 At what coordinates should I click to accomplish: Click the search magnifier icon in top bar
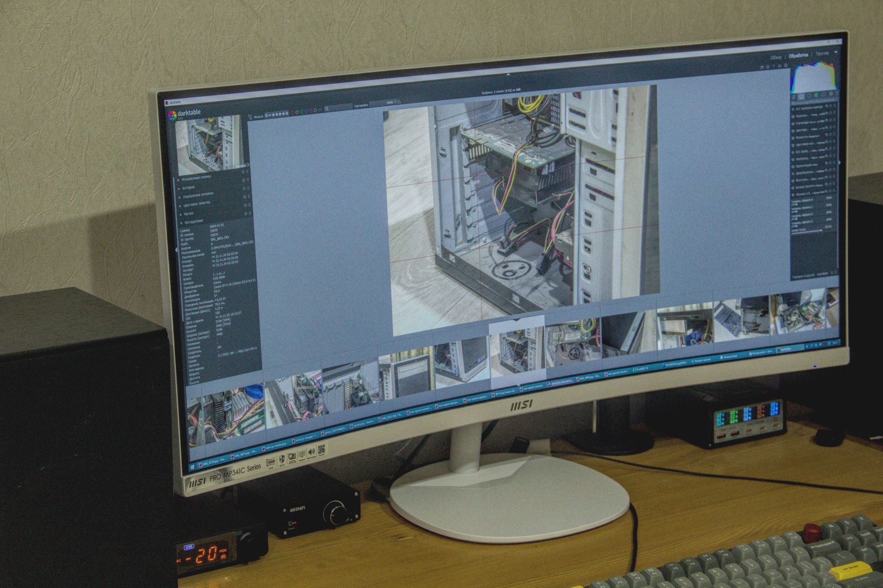(x=327, y=109)
